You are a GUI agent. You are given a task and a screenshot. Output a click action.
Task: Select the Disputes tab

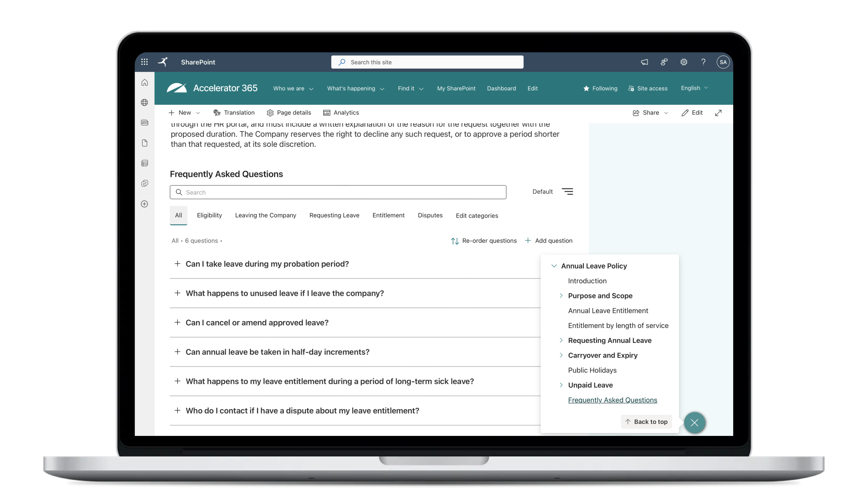point(430,215)
